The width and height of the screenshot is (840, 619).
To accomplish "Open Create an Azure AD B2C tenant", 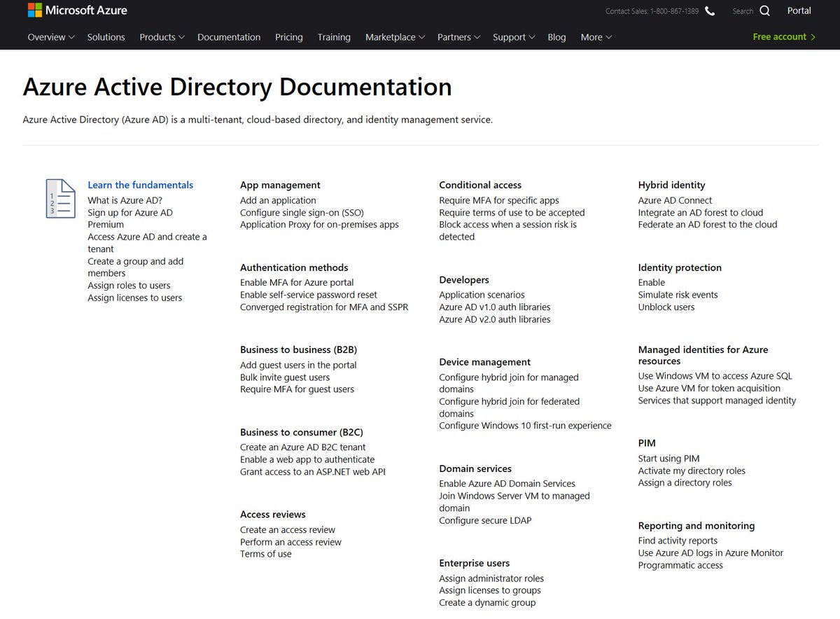I will click(x=303, y=447).
